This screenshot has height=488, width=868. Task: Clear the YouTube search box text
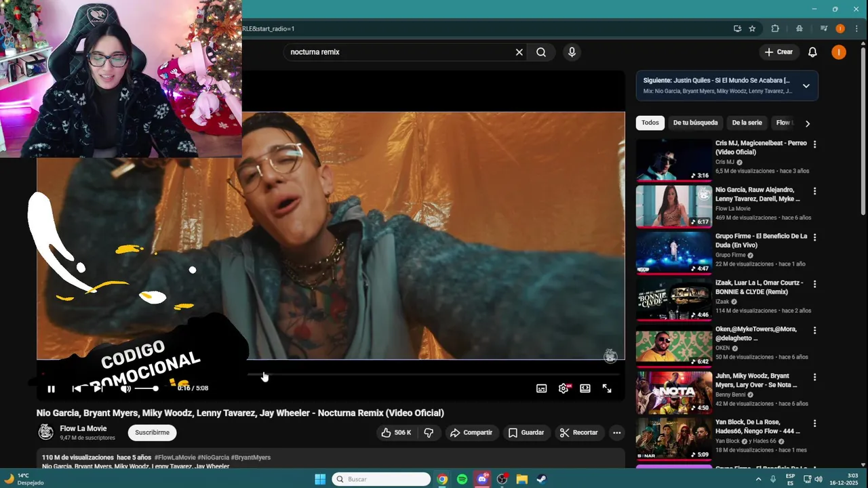pyautogui.click(x=519, y=52)
